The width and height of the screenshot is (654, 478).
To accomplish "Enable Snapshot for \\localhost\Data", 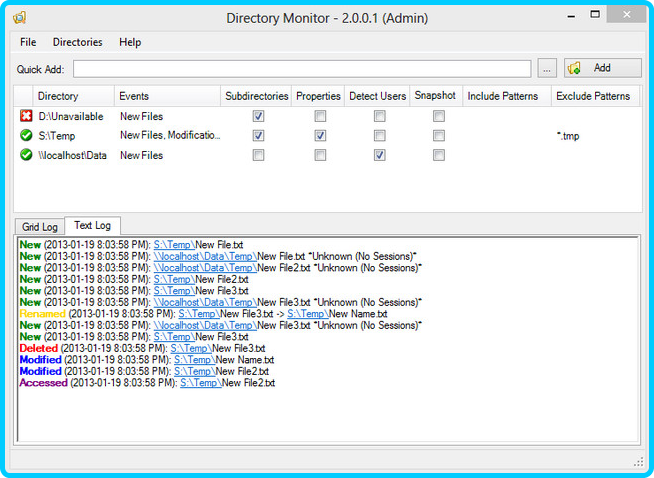I will 438,155.
